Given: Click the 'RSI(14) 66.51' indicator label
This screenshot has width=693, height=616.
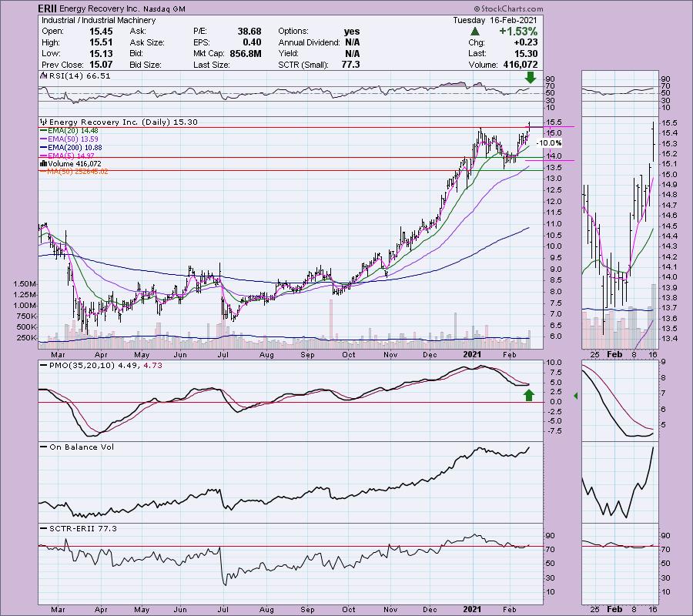Looking at the screenshot, I should [x=79, y=75].
